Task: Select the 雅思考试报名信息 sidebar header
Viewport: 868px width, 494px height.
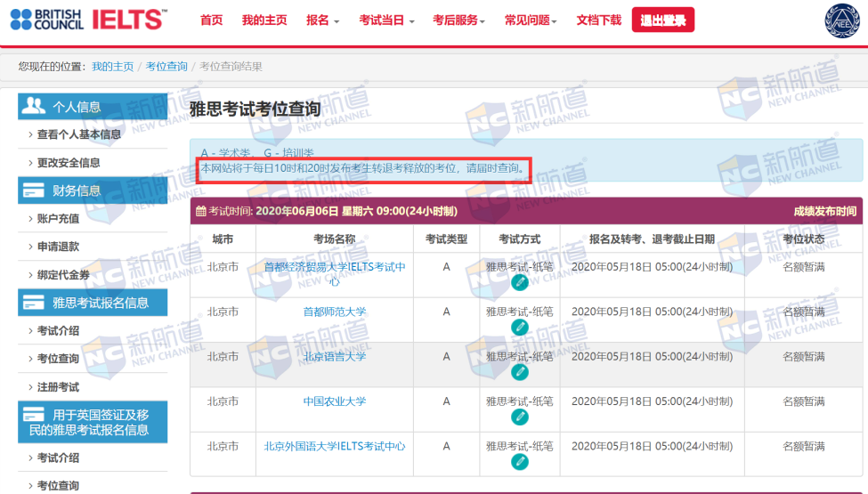Action: (93, 303)
